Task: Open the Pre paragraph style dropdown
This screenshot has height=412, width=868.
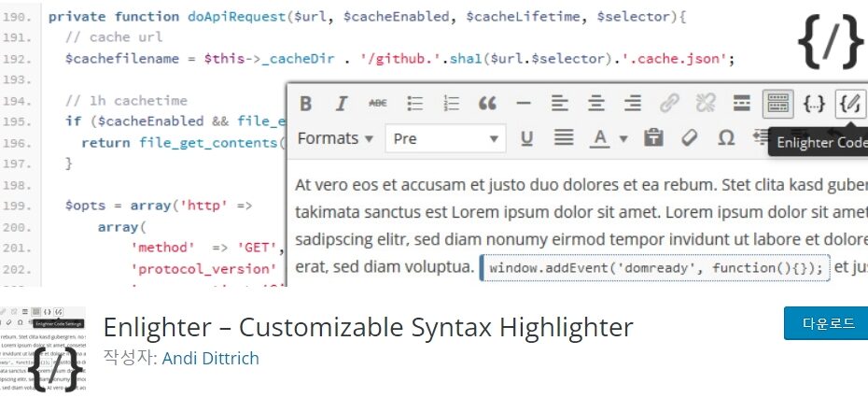Action: (445, 138)
